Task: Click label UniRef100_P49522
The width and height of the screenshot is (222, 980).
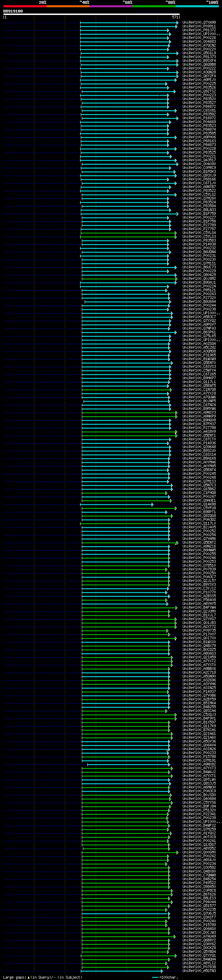Action: click(199, 883)
